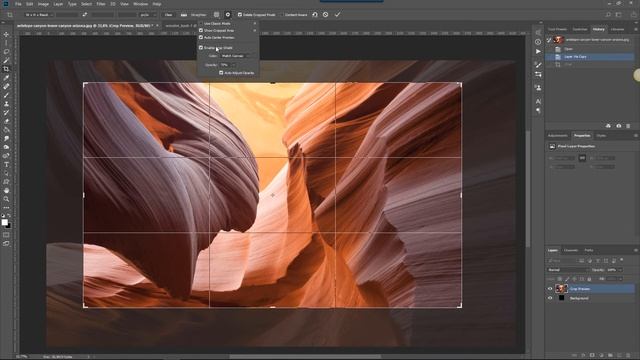
Task: Select the Zoom tool
Action: click(6, 199)
